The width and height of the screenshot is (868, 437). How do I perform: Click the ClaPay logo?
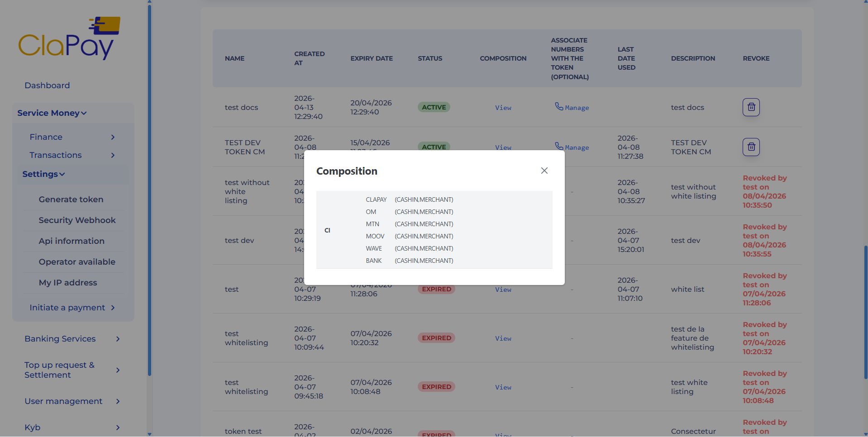coord(69,38)
